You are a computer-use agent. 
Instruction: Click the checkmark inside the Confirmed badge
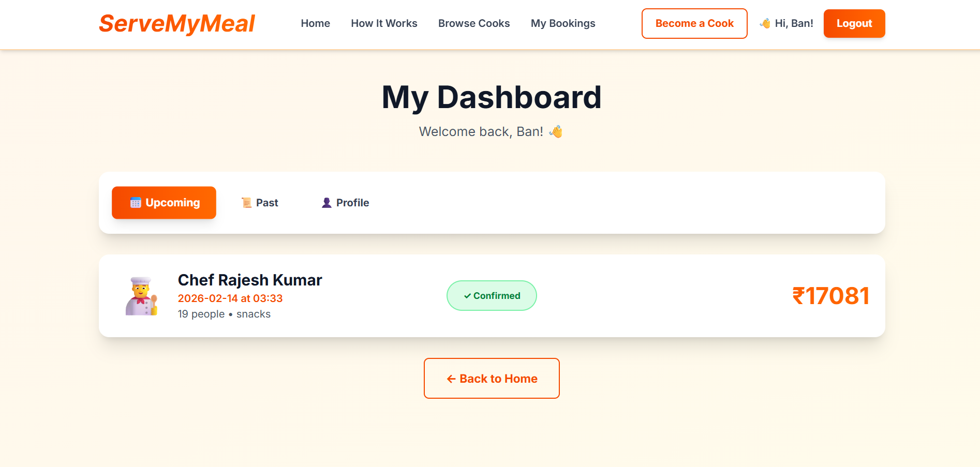coord(467,295)
